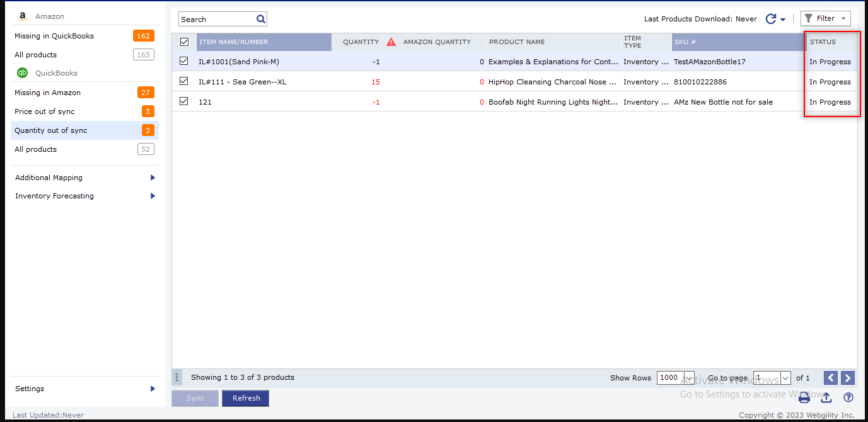868x422 pixels.
Task: Select Missing in QuickBooks in sidebar
Action: [54, 36]
